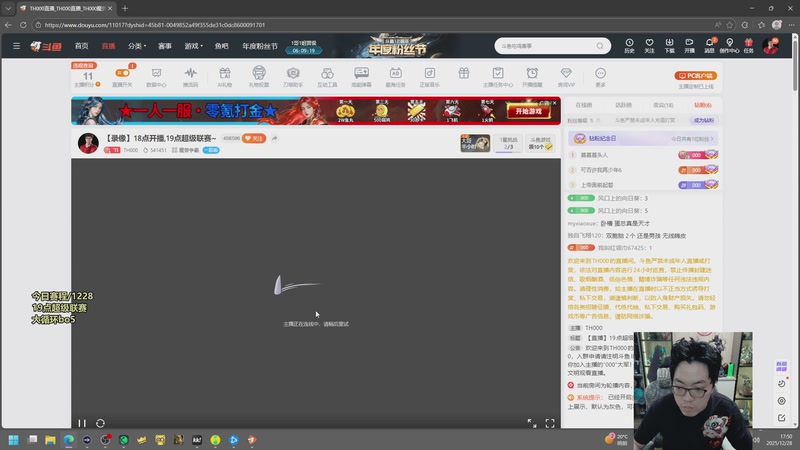
Task: Click the Douyu fish logo
Action: point(46,46)
